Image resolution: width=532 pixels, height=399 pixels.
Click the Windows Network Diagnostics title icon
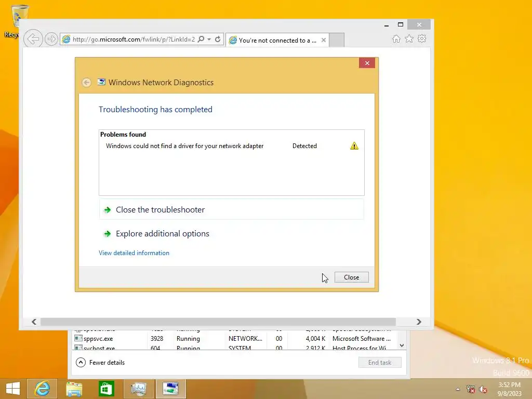101,82
